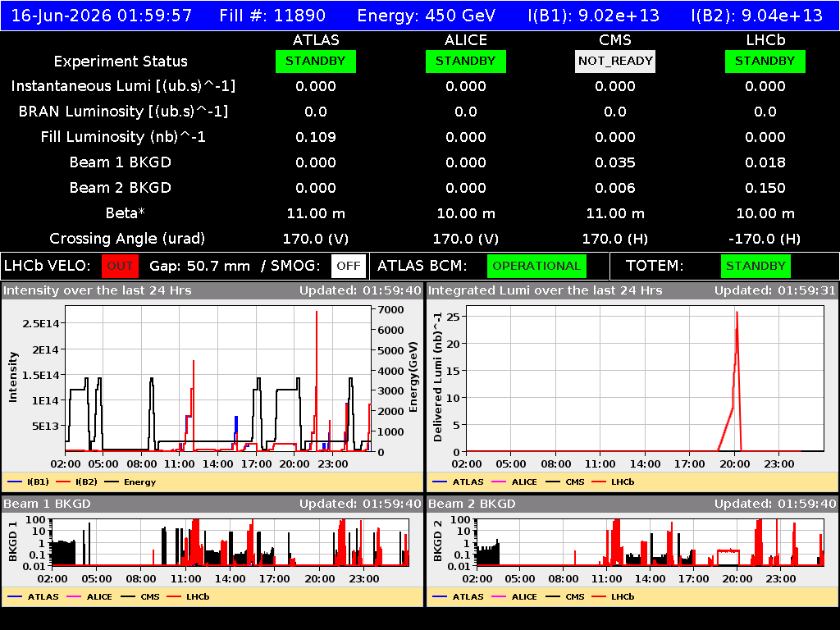The height and width of the screenshot is (630, 840).
Task: Click the SMOG OFF indicator
Action: [349, 267]
